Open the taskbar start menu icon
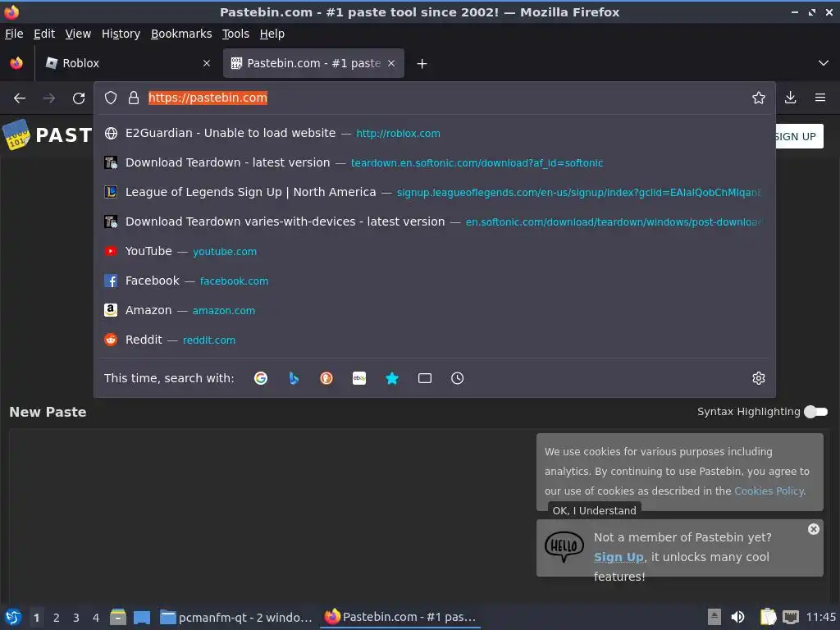This screenshot has width=840, height=630. pos(13,617)
